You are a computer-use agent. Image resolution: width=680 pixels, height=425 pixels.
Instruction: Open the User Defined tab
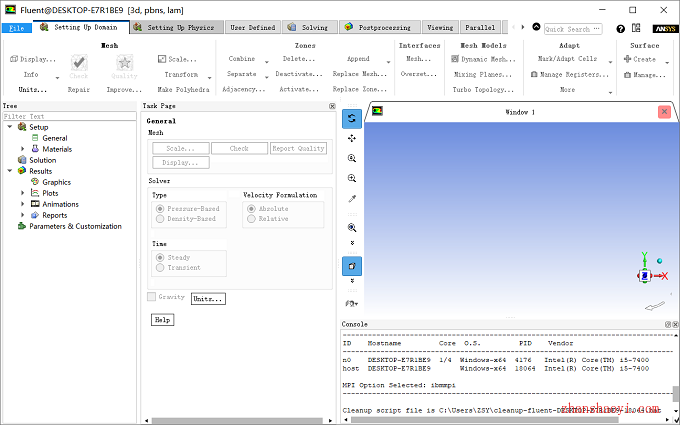[253, 27]
